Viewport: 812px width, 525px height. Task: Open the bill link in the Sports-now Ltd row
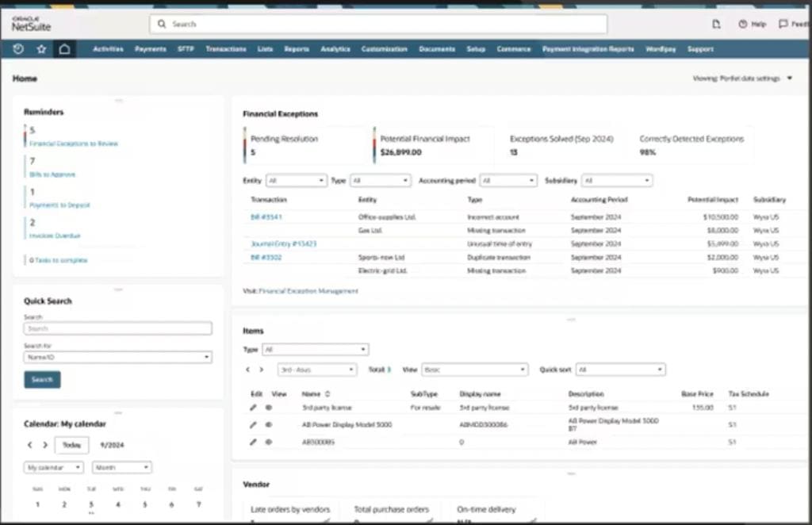click(x=266, y=257)
